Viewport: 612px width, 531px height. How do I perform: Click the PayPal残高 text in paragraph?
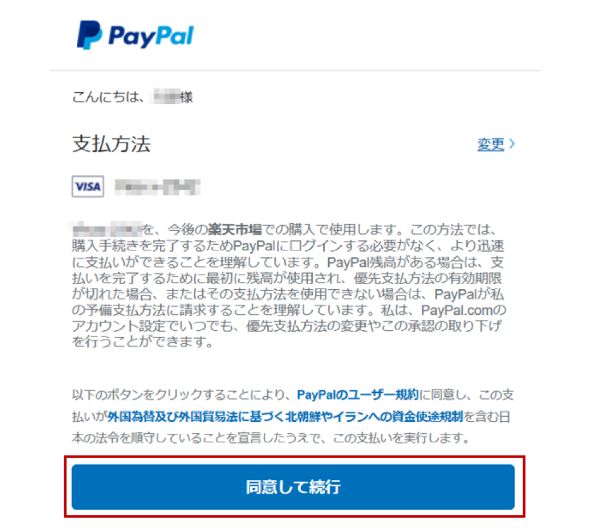[x=362, y=262]
